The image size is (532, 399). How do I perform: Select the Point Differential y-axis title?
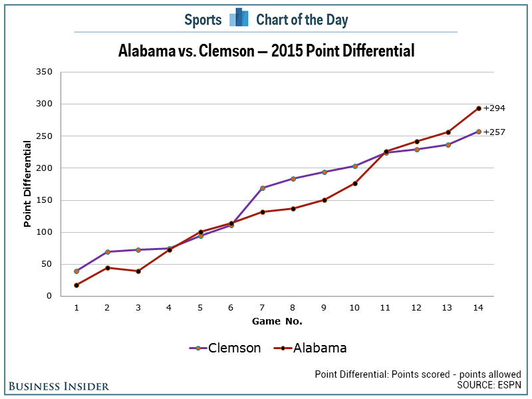click(28, 184)
